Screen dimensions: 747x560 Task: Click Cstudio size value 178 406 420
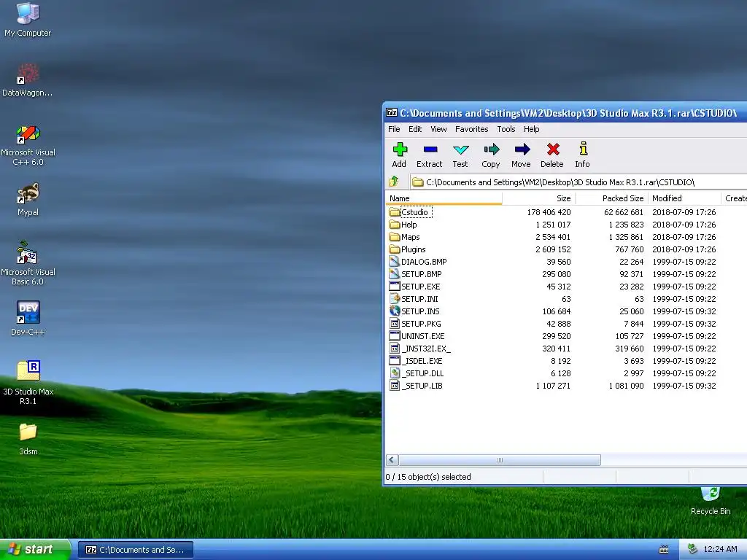[549, 212]
